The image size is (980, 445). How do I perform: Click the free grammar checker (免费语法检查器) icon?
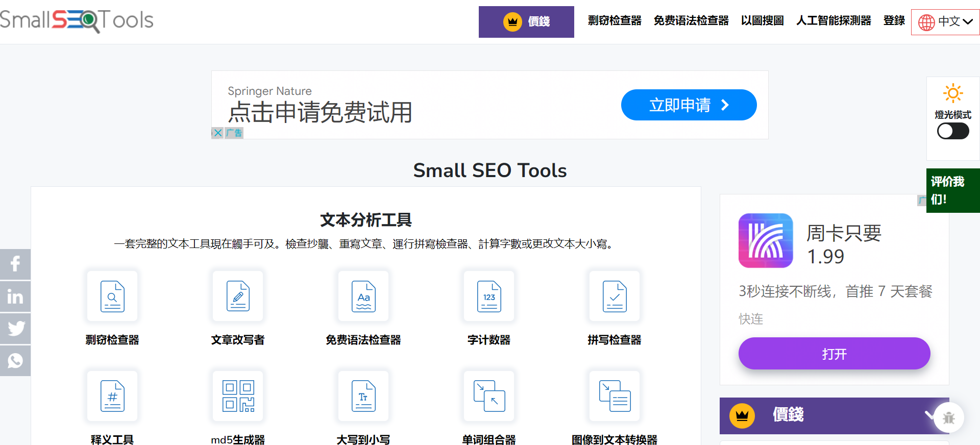(363, 296)
